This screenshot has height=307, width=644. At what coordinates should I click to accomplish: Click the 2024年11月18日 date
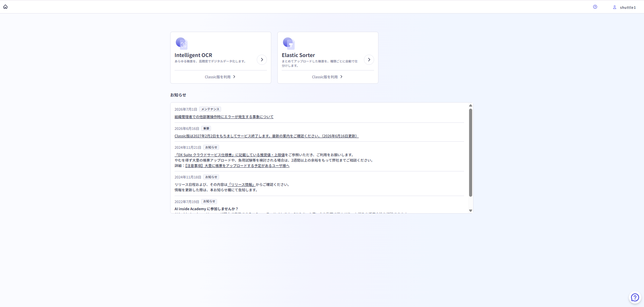[x=188, y=177]
